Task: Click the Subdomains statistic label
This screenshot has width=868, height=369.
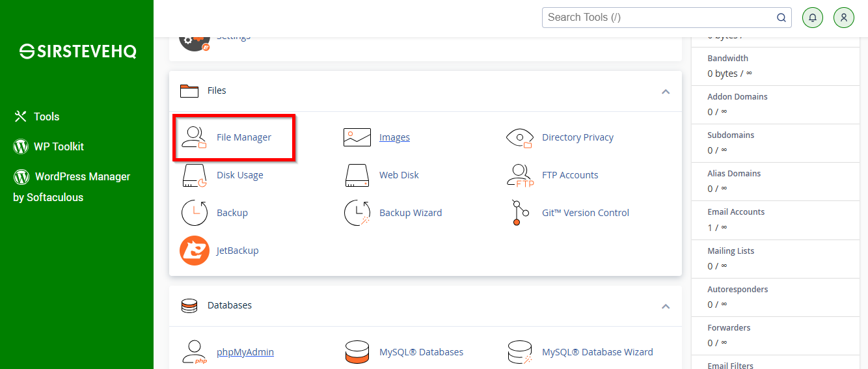Action: pyautogui.click(x=731, y=135)
